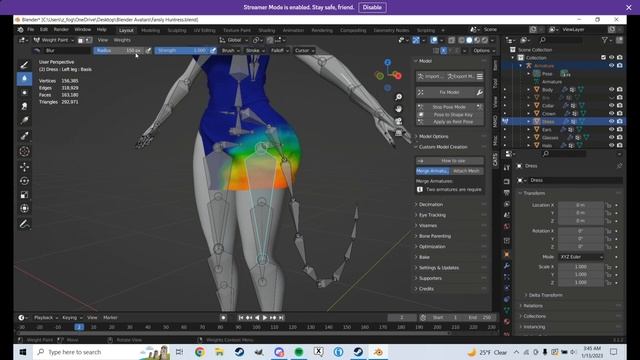Click the wrench icon next to Fix Model
Image resolution: width=640 pixels, height=360 pixels.
click(480, 93)
